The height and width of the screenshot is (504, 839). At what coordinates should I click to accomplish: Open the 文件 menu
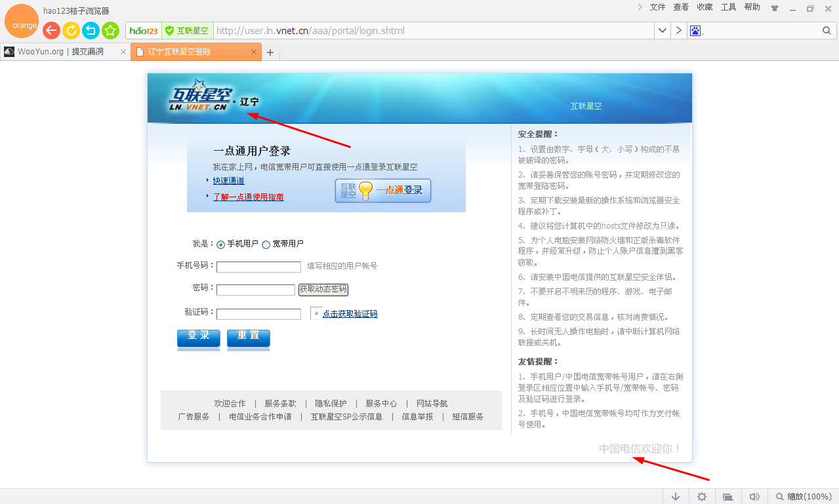click(657, 7)
